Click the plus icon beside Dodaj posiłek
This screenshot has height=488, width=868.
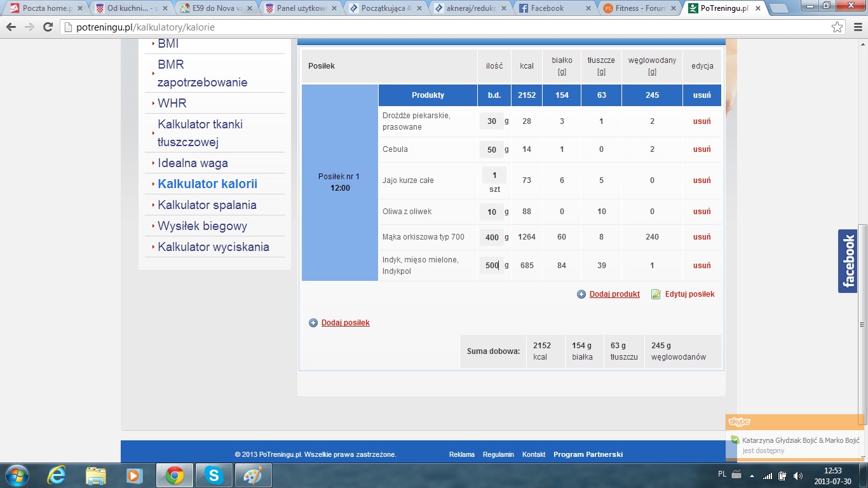pos(313,323)
